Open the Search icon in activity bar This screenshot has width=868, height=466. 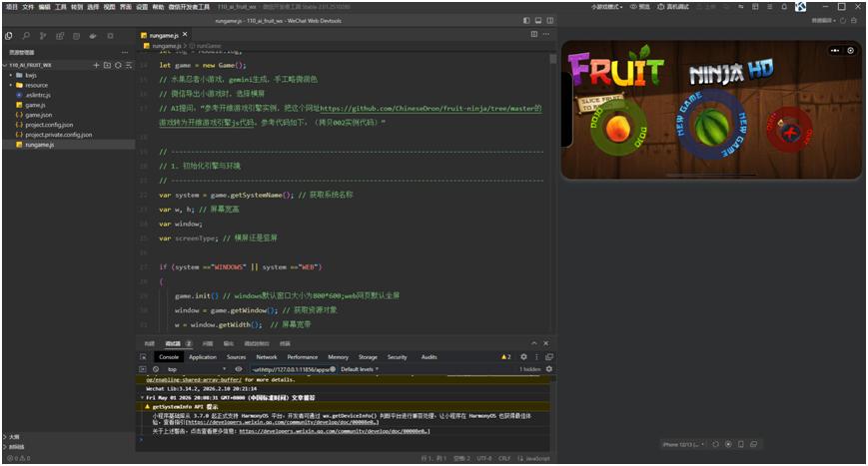click(26, 36)
